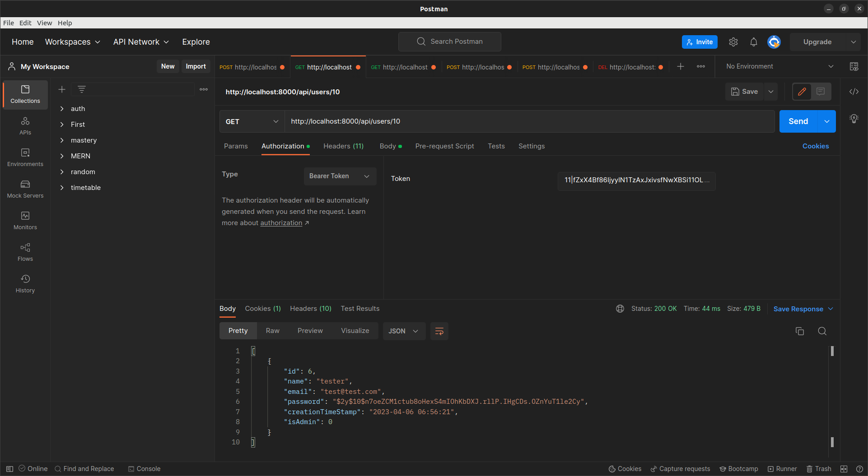Open the request method dropdown
The image size is (868, 476).
pyautogui.click(x=251, y=121)
